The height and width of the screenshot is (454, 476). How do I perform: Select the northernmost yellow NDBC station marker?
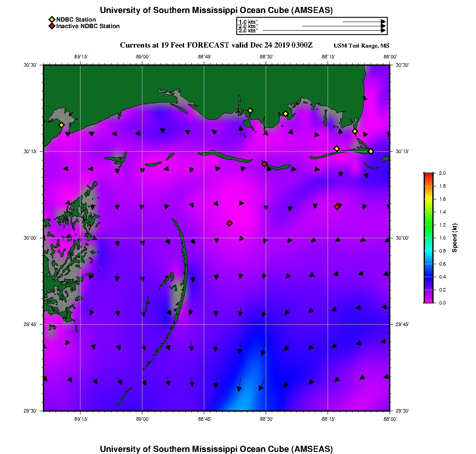250,110
